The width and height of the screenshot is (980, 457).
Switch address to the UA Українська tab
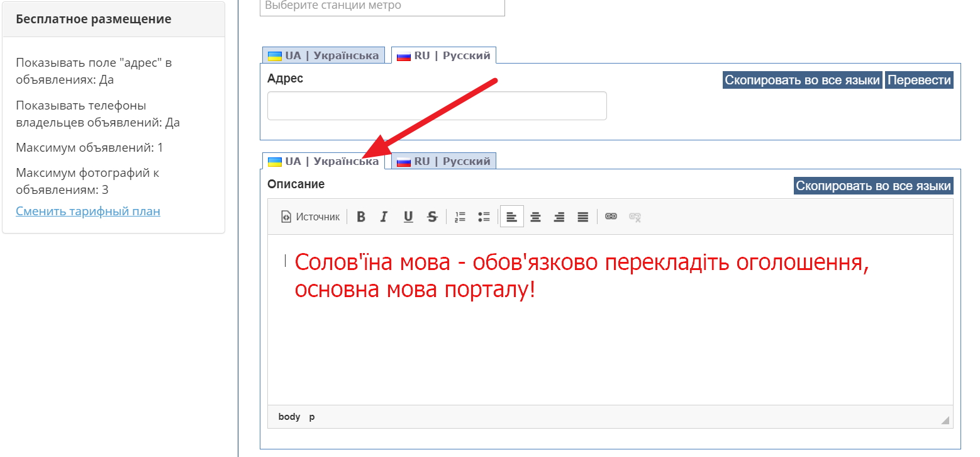pyautogui.click(x=324, y=55)
